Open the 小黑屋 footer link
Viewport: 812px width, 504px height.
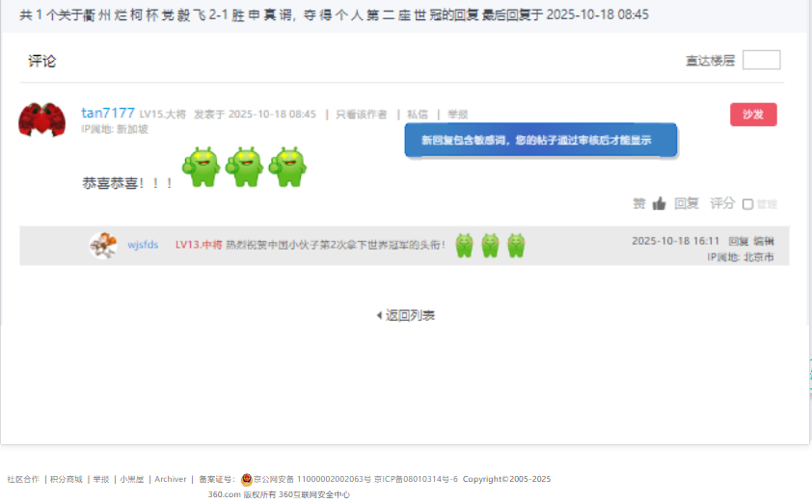pyautogui.click(x=132, y=479)
